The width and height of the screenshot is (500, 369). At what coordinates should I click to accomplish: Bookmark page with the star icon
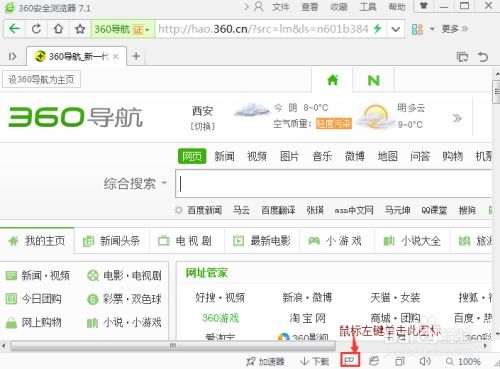pos(80,29)
